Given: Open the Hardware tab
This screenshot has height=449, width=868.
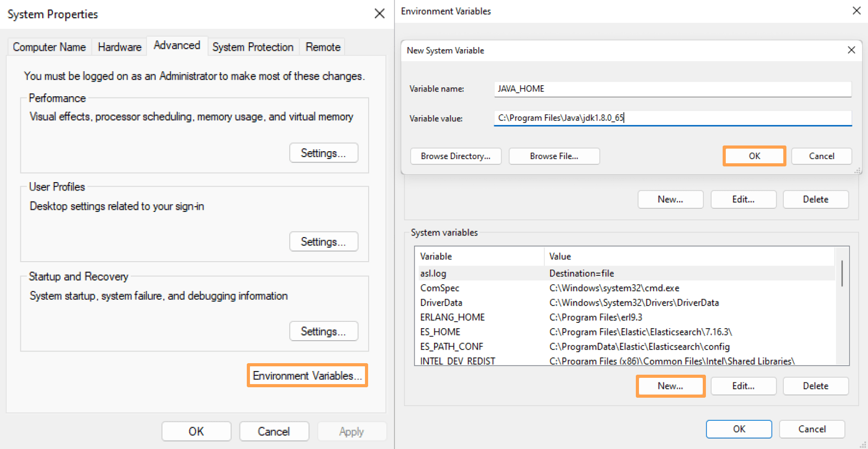Looking at the screenshot, I should tap(120, 47).
